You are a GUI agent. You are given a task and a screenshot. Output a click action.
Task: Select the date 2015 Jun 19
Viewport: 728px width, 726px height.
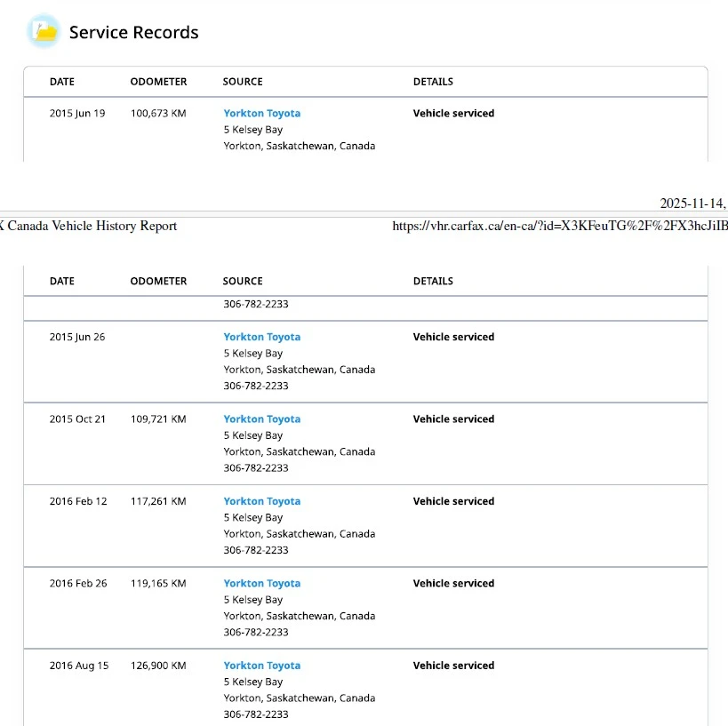[77, 113]
